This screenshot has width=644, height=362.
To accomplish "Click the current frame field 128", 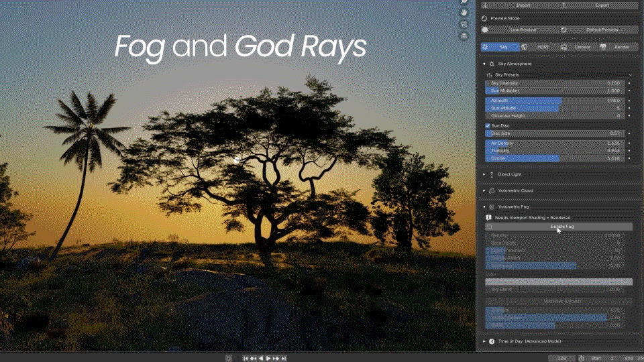I will [x=561, y=358].
